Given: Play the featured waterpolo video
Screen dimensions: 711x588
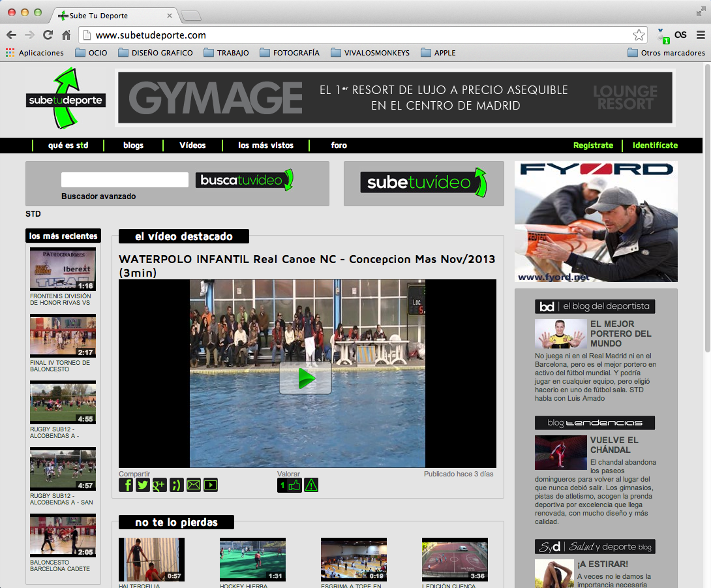Looking at the screenshot, I should tap(305, 378).
